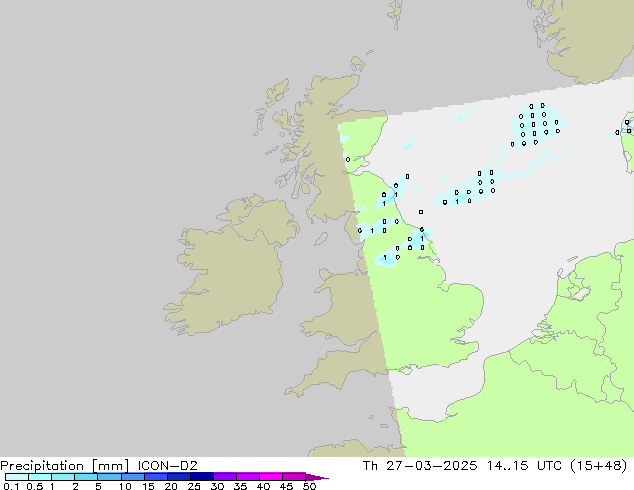
Task: Click the 20–25 mm dark blue swatch
Action: pyautogui.click(x=178, y=477)
